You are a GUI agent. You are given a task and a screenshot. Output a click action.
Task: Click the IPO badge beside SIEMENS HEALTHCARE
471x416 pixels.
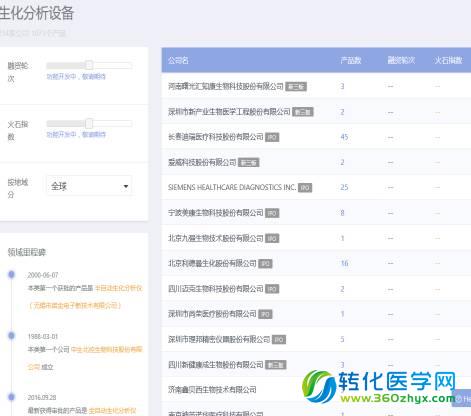pyautogui.click(x=305, y=188)
